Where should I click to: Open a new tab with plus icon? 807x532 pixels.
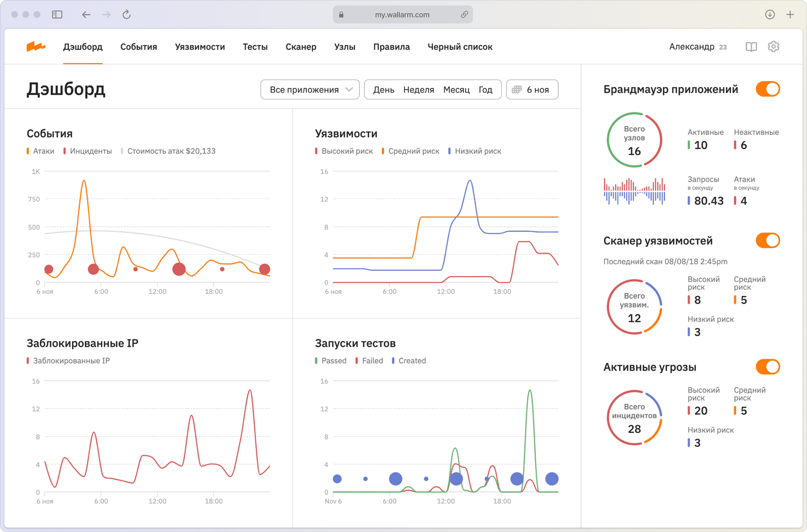[790, 15]
